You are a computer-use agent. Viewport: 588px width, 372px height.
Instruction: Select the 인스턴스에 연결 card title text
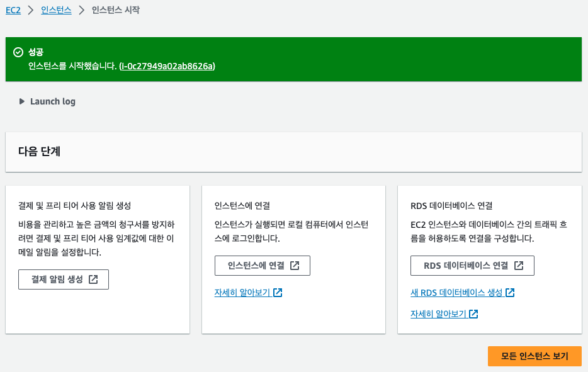(242, 205)
